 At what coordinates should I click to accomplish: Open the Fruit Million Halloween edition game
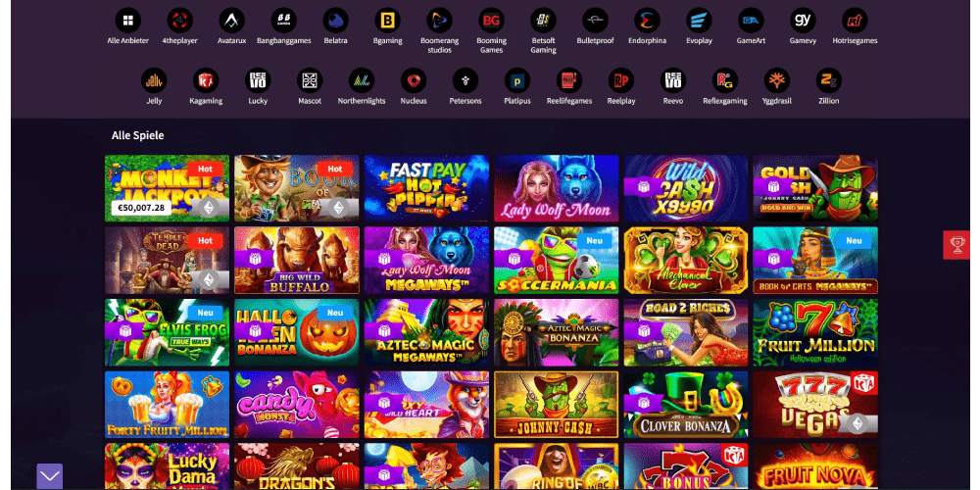pos(815,332)
